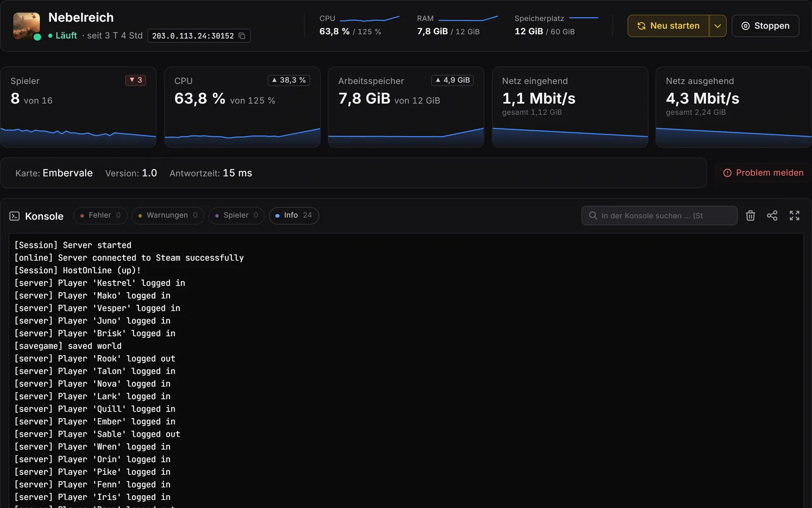
Task: Focus the console search field
Action: click(x=659, y=215)
